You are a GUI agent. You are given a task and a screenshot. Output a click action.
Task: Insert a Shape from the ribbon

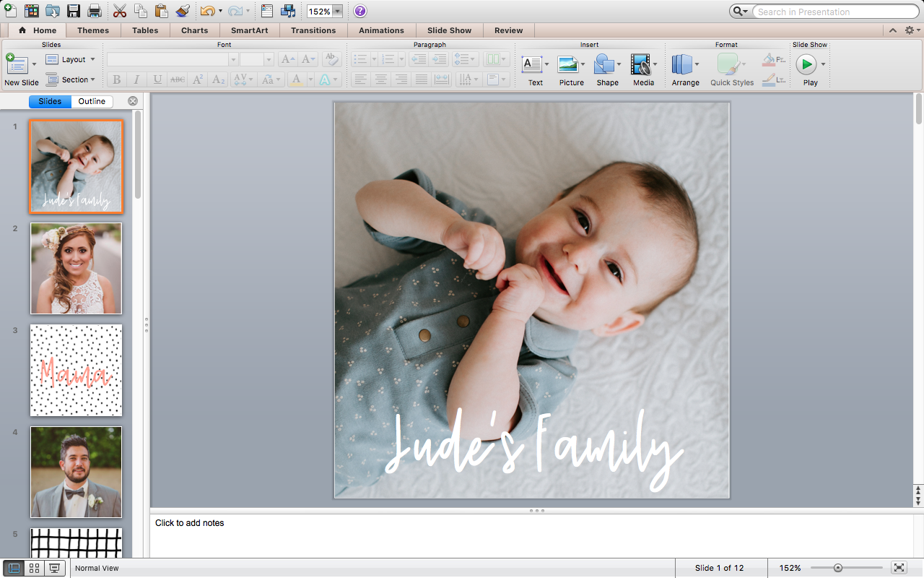(604, 64)
